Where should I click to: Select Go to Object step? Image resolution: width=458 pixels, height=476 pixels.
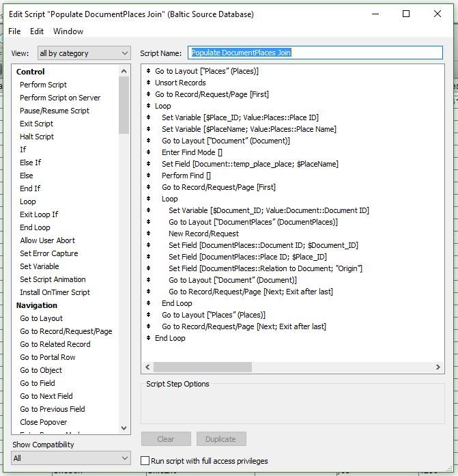click(41, 370)
